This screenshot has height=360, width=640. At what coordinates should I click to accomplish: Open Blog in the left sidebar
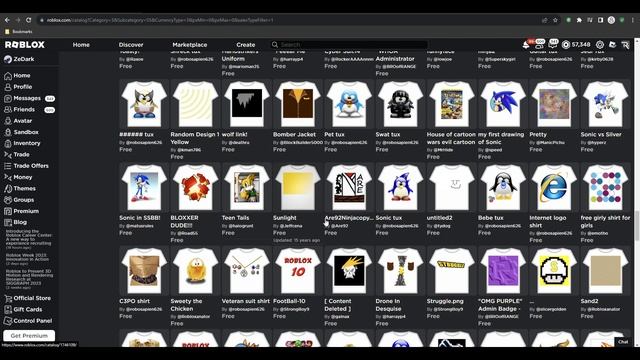pos(16,222)
